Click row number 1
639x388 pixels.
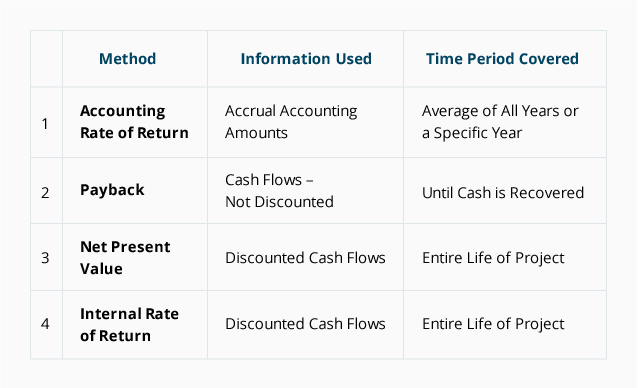point(45,124)
